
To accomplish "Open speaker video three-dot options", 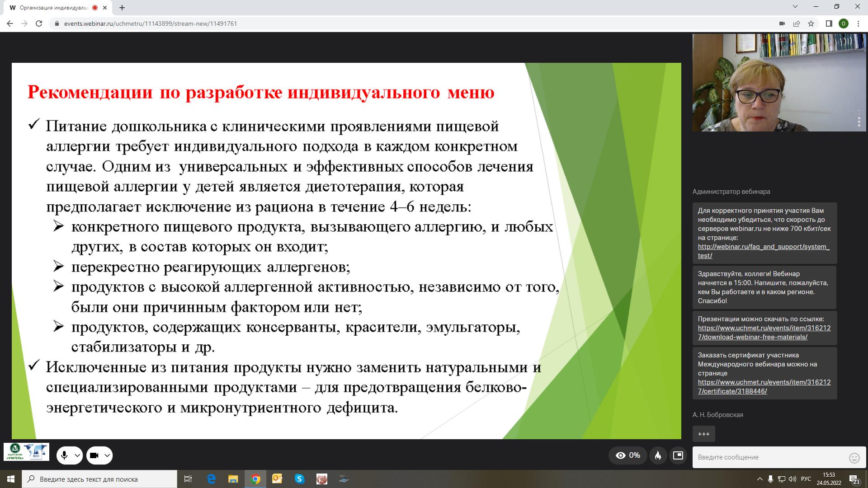I will [x=859, y=121].
